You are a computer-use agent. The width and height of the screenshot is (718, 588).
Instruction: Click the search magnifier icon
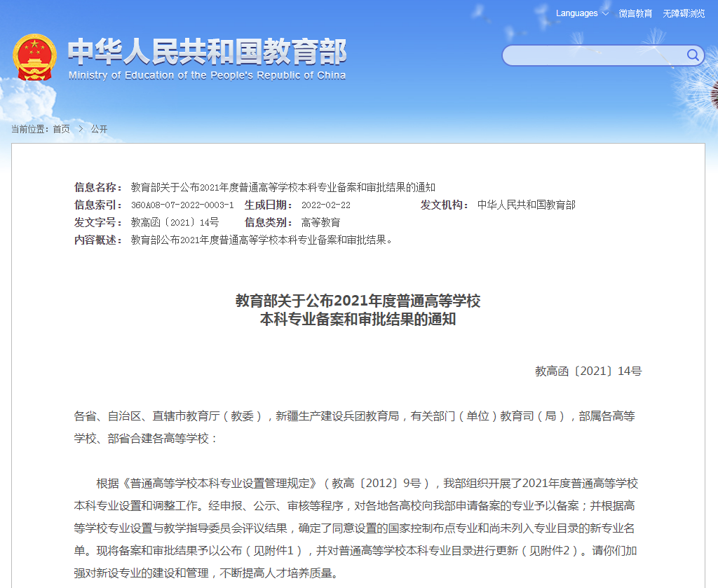point(693,55)
